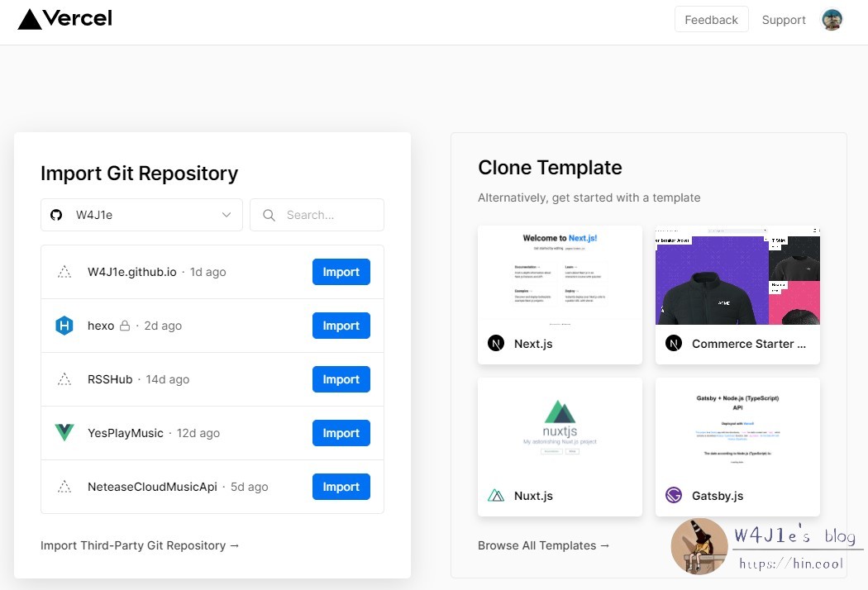Viewport: 868px width, 590px height.
Task: Click the Vue logo beside YesPlayMusic
Action: tap(64, 432)
